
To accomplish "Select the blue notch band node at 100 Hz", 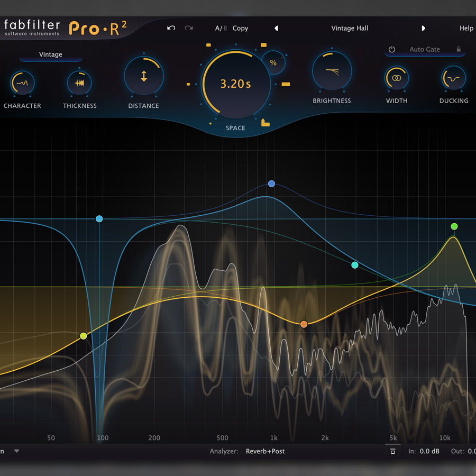I will pos(99,219).
